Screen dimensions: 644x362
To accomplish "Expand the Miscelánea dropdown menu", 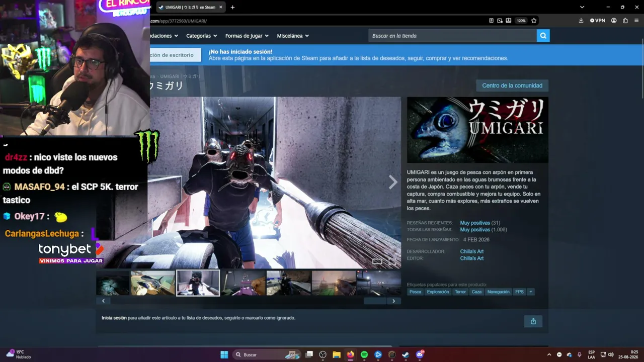I will click(x=293, y=36).
